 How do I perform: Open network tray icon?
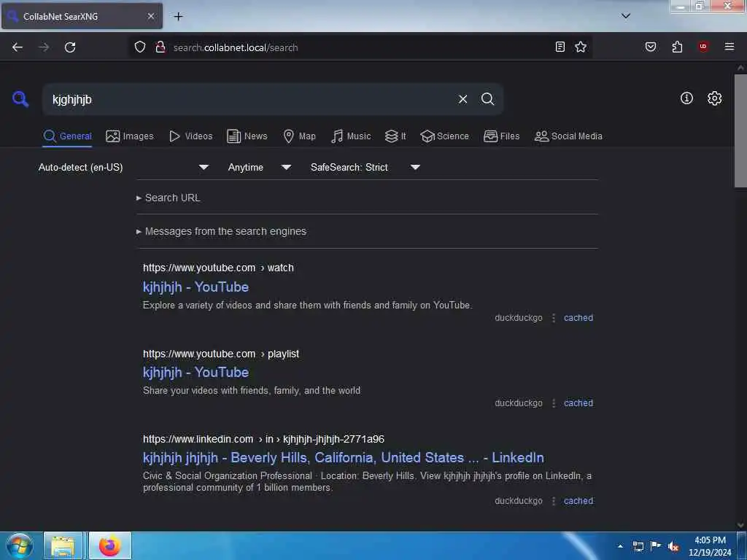coord(638,546)
